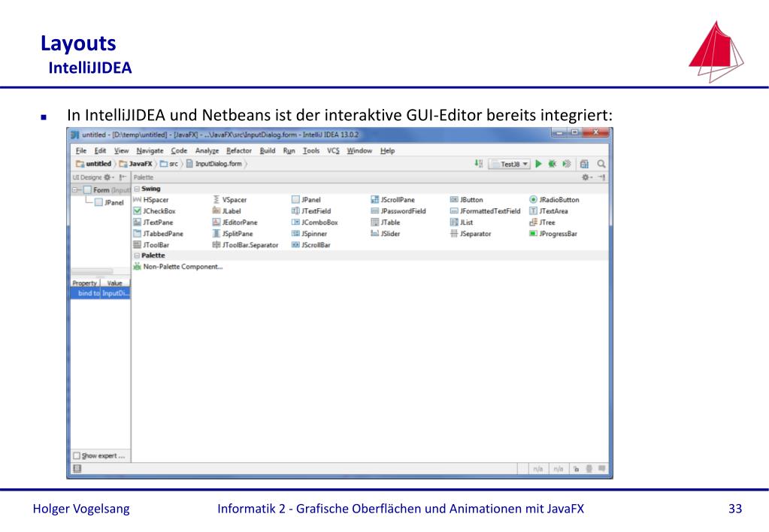Click the Make project icon left of TestJ8
Screen dimensions: 769x532
479,164
